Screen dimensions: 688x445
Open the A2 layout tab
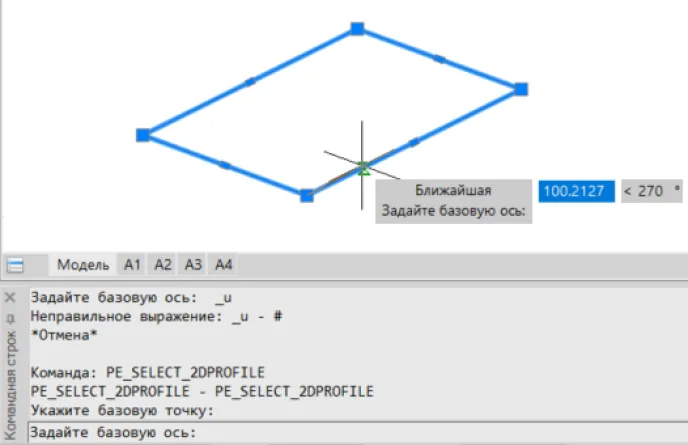coord(163,265)
